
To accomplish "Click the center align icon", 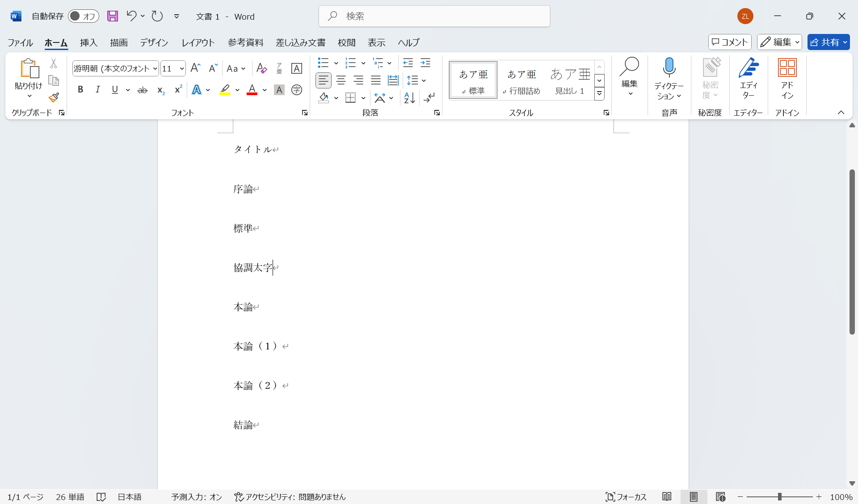I will tap(341, 80).
